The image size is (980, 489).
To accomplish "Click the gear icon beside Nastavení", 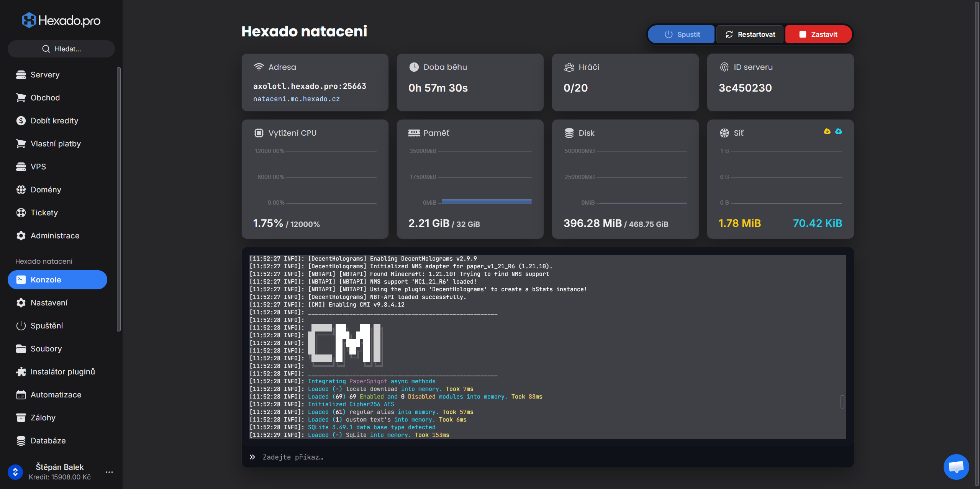I will (21, 303).
